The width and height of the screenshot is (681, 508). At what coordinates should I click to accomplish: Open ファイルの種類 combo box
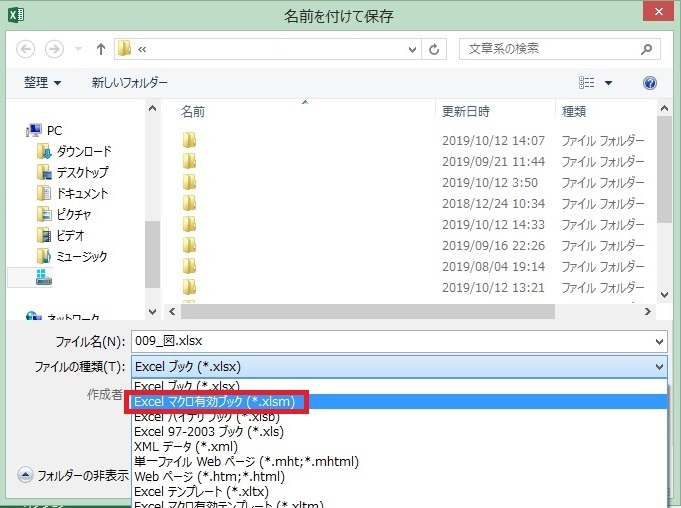(x=399, y=367)
